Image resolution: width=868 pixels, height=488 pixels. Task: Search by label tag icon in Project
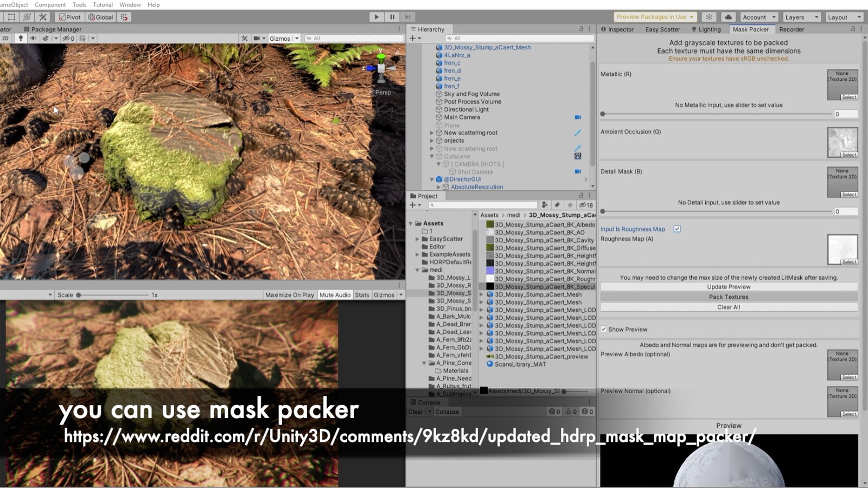[x=557, y=204]
